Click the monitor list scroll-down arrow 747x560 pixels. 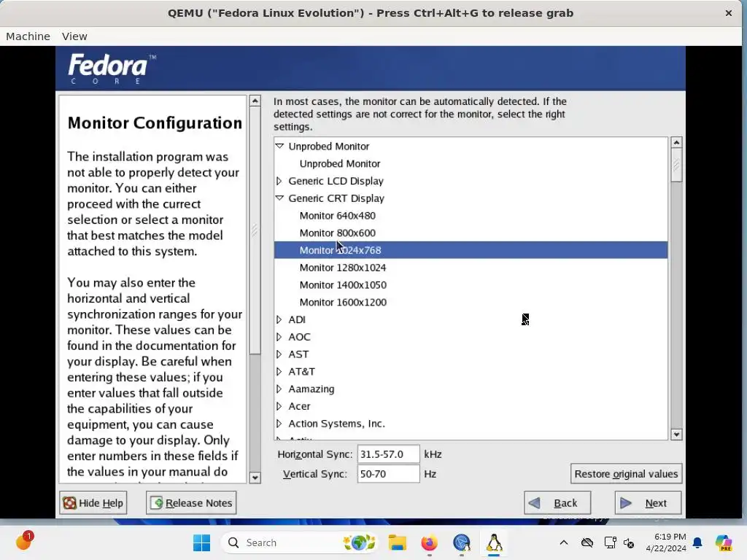[676, 435]
